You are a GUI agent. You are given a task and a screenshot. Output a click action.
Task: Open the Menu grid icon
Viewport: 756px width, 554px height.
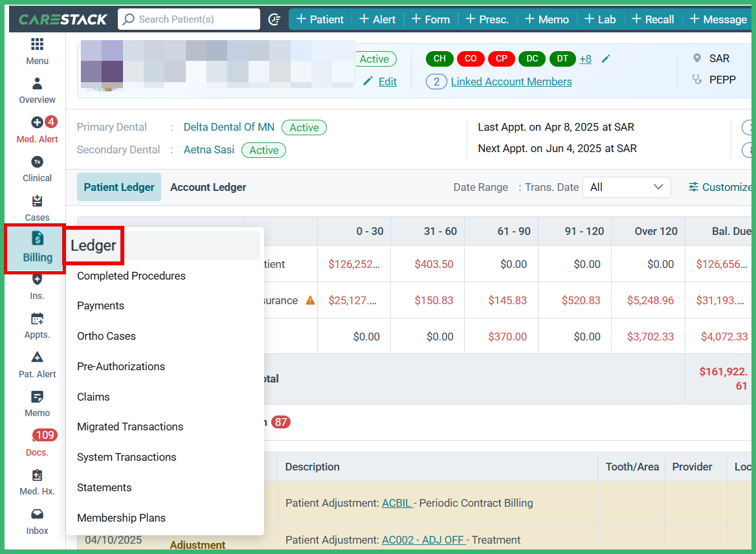pyautogui.click(x=37, y=50)
